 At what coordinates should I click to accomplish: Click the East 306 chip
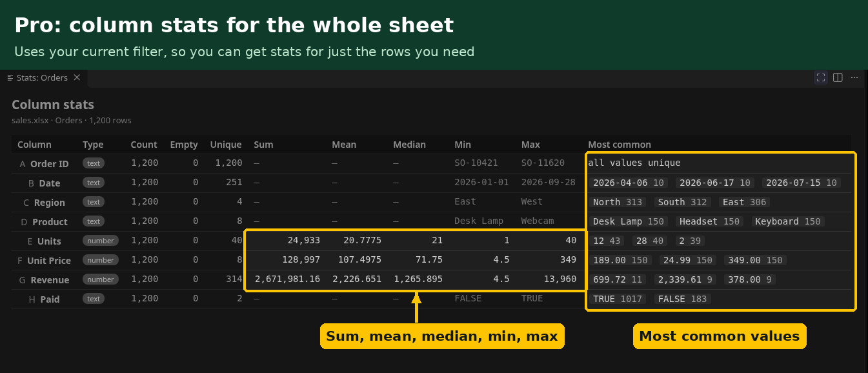coord(744,202)
